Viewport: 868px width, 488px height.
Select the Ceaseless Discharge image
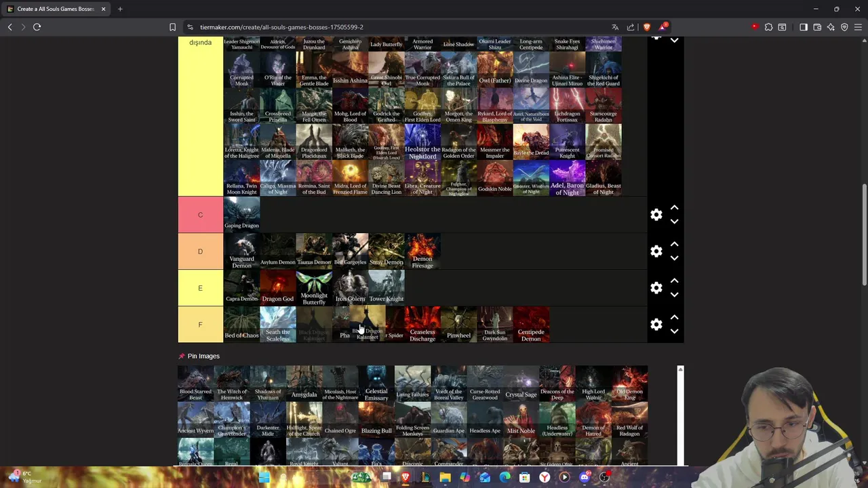(x=422, y=325)
